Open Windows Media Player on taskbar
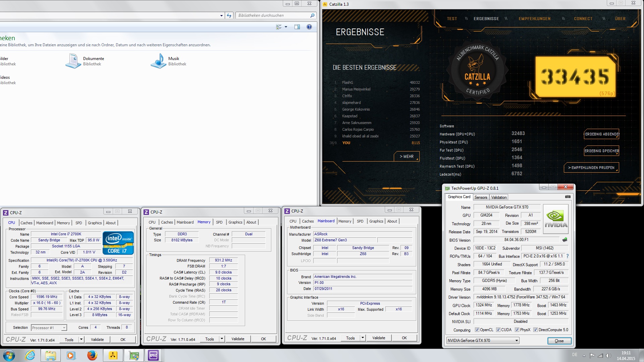Viewport: 644px width, 362px height. click(71, 355)
